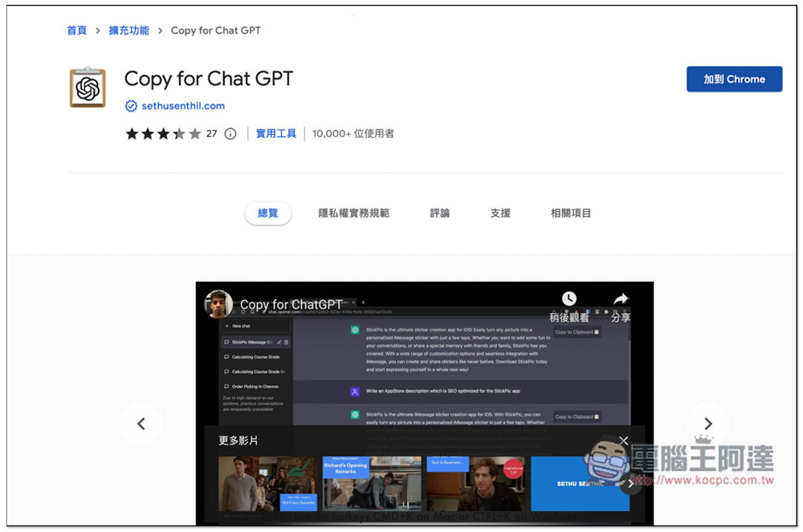This screenshot has width=803, height=532.
Task: Click the verified publisher badge icon
Action: (x=131, y=106)
